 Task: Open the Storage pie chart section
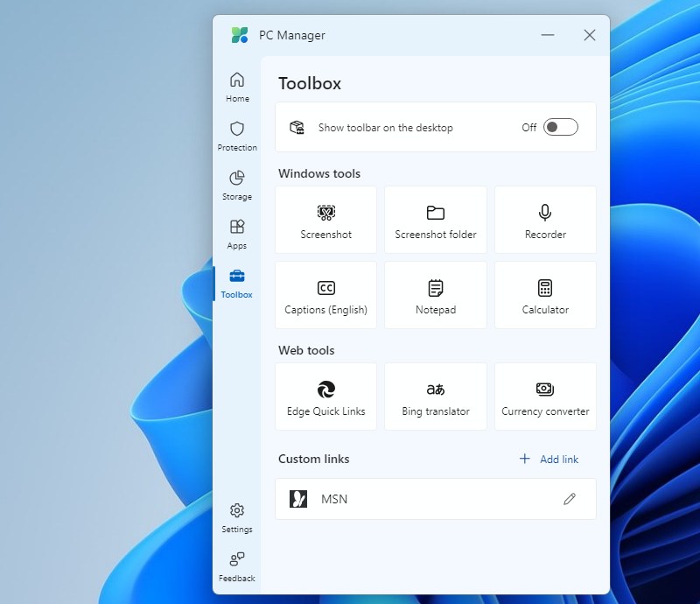(x=237, y=186)
